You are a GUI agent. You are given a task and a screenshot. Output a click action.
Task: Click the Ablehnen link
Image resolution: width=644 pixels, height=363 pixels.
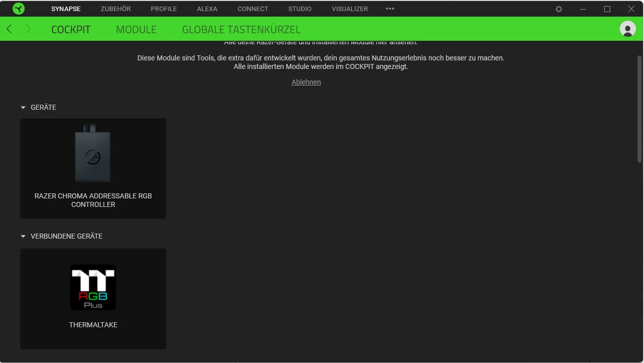coord(306,82)
